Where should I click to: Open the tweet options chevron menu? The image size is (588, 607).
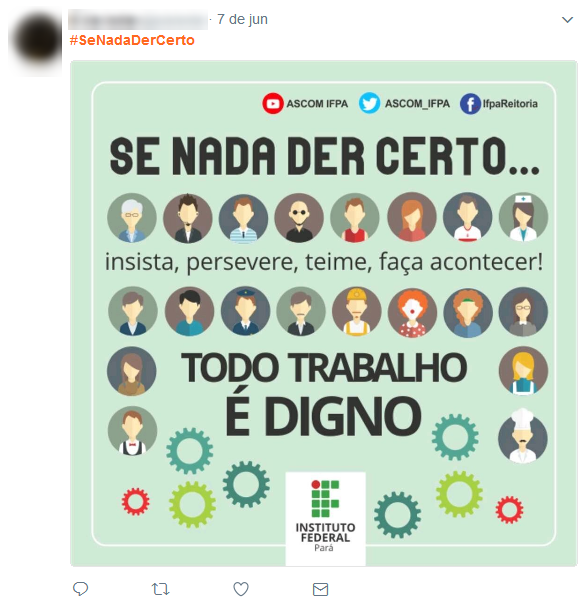[567, 19]
